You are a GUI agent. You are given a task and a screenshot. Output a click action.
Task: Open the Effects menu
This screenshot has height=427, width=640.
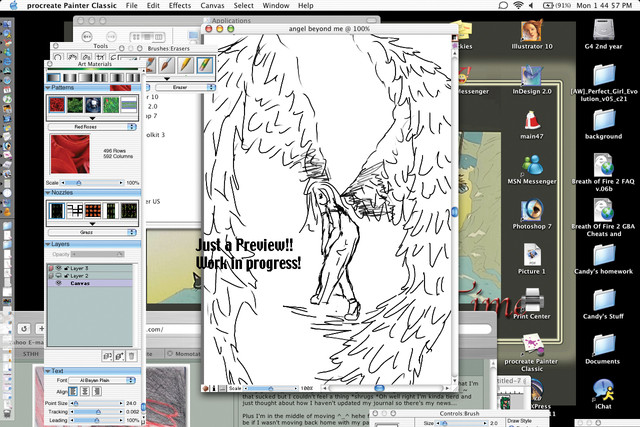tap(180, 6)
